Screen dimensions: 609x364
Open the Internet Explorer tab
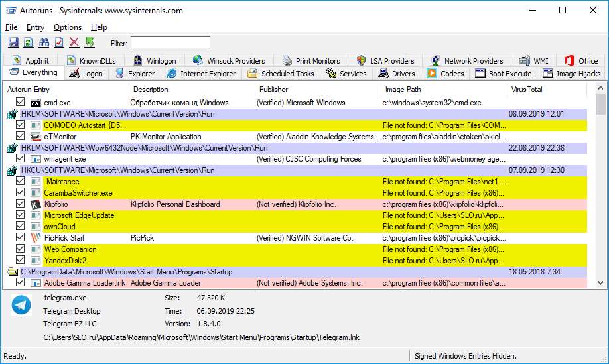point(201,74)
